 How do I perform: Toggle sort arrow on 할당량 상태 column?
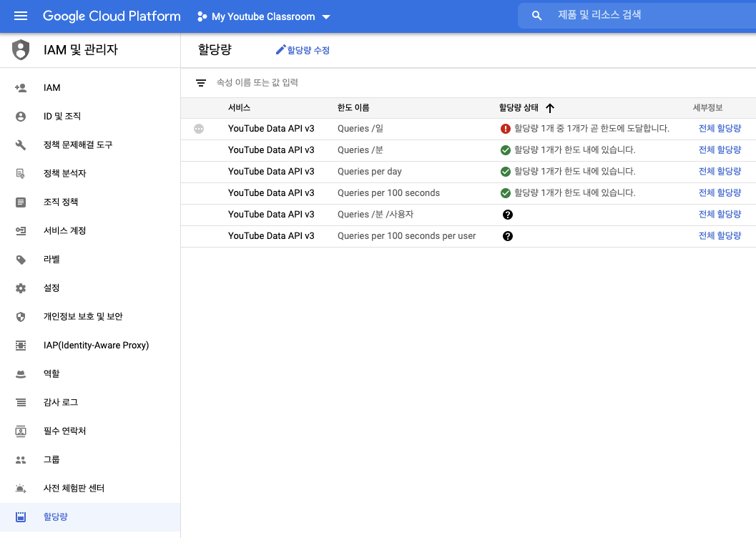[550, 108]
